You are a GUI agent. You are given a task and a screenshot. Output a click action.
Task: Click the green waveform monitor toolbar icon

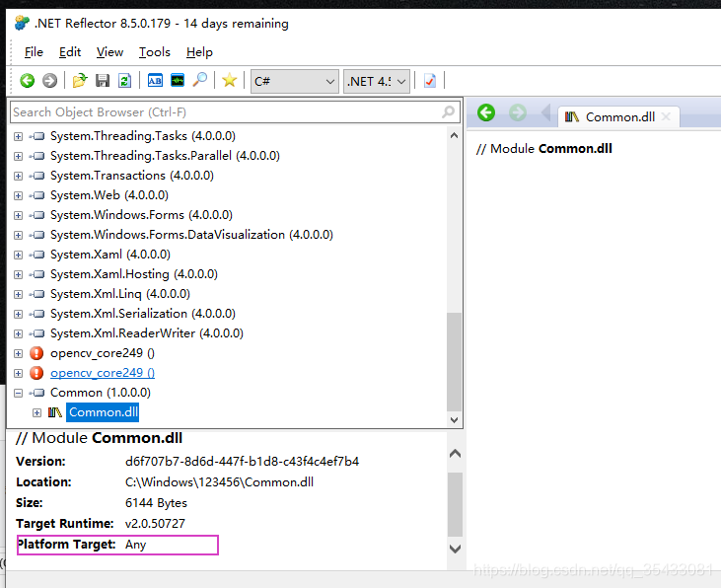[x=178, y=81]
